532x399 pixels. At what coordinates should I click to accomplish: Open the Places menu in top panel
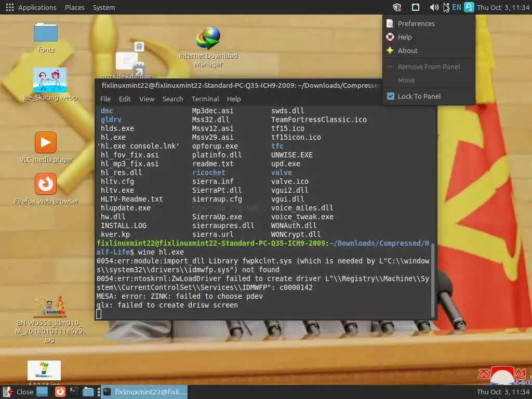pyautogui.click(x=75, y=7)
